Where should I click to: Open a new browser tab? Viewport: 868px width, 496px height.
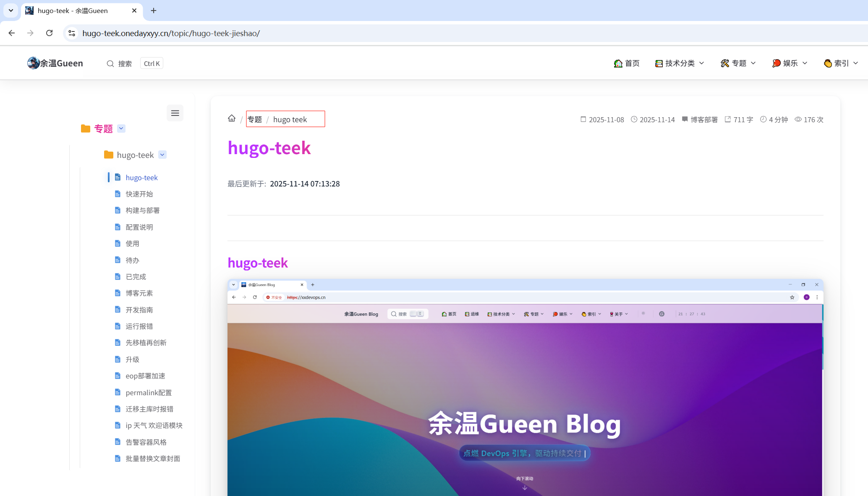point(154,10)
